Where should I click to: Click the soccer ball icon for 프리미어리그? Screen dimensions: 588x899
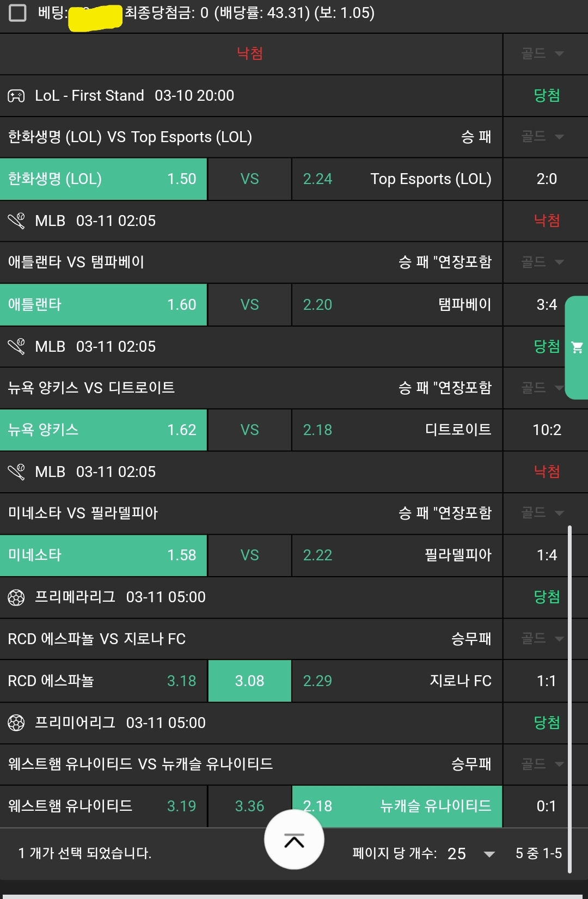(16, 723)
